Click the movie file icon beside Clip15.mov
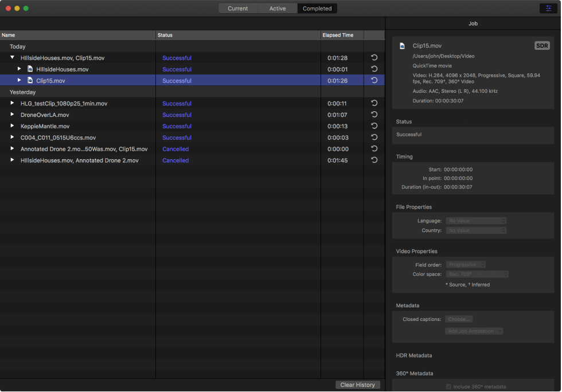Image resolution: width=562 pixels, height=392 pixels. (30, 80)
